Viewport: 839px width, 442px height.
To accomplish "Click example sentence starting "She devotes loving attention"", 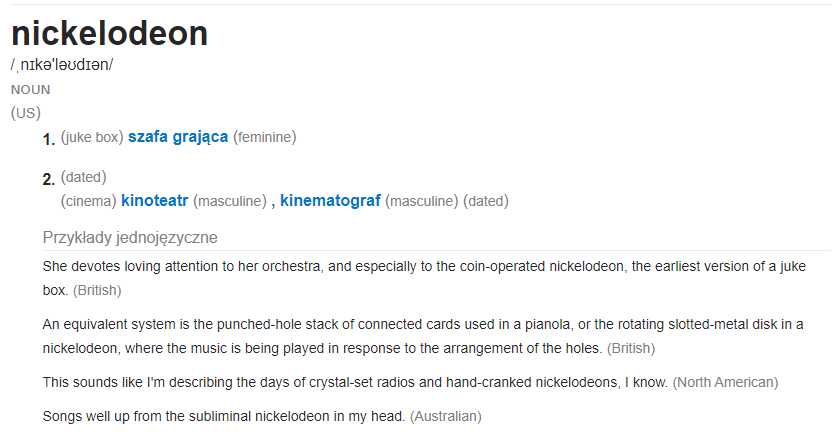I will [424, 278].
